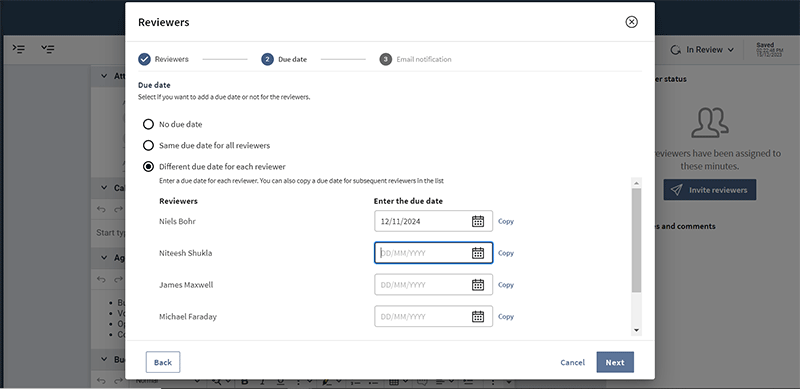Screen dimensions: 800x389
Task: Click scroll-down arrow in reviewers list
Action: 636,330
